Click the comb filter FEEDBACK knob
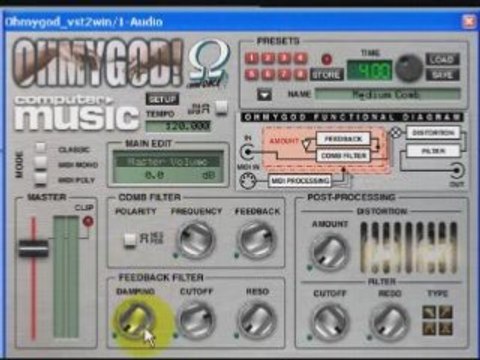The height and width of the screenshot is (360, 480). click(257, 240)
